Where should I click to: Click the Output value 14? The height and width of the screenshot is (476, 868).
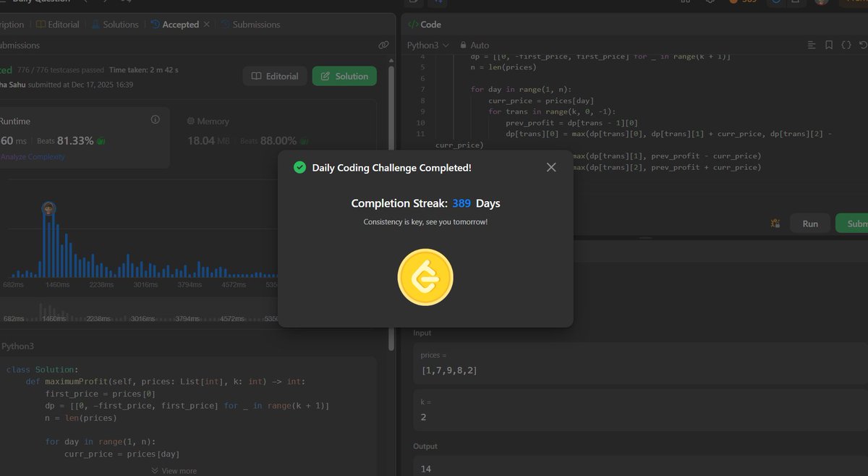(x=426, y=469)
